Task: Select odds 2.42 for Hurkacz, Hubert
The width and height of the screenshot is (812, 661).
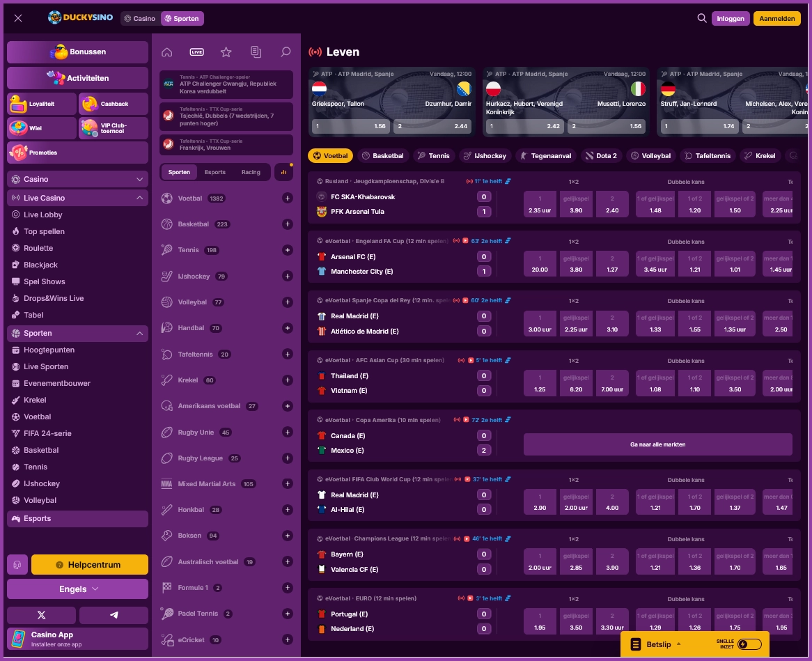Action: pos(524,126)
